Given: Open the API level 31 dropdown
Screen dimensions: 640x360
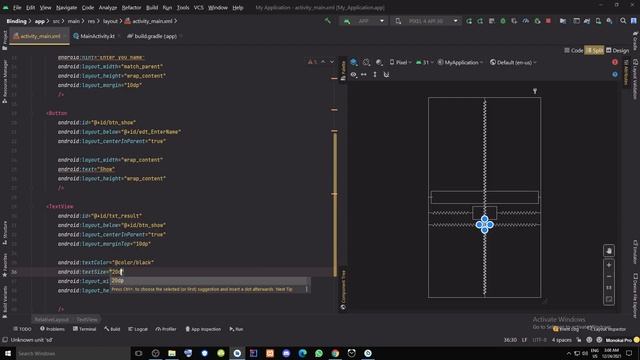Looking at the screenshot, I should coord(424,62).
